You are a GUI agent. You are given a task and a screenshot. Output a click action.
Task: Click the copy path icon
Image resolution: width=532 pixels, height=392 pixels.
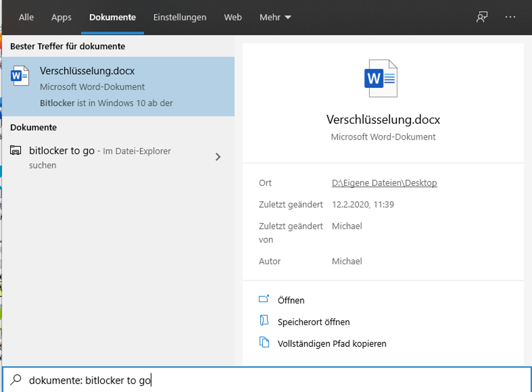pyautogui.click(x=264, y=342)
